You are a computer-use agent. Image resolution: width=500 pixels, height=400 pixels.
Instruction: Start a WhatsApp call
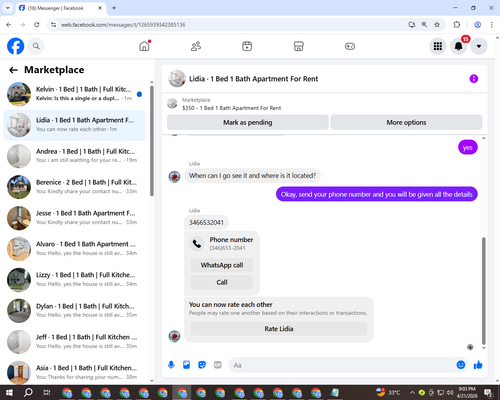point(222,265)
